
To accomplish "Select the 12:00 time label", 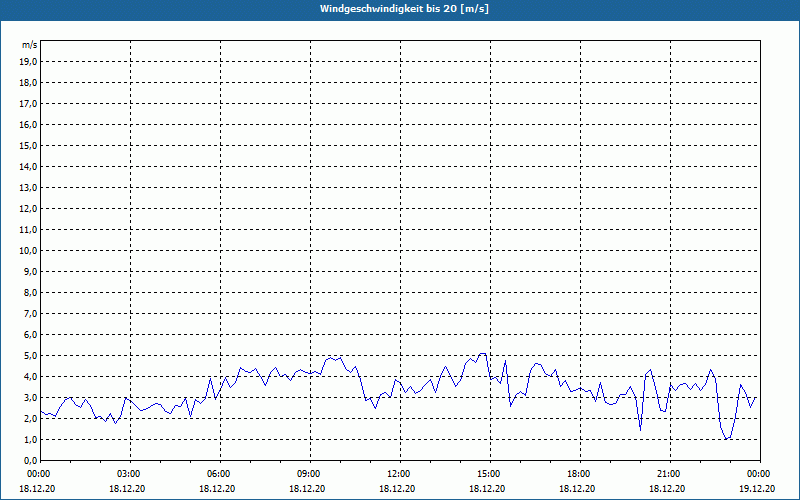I will (399, 474).
